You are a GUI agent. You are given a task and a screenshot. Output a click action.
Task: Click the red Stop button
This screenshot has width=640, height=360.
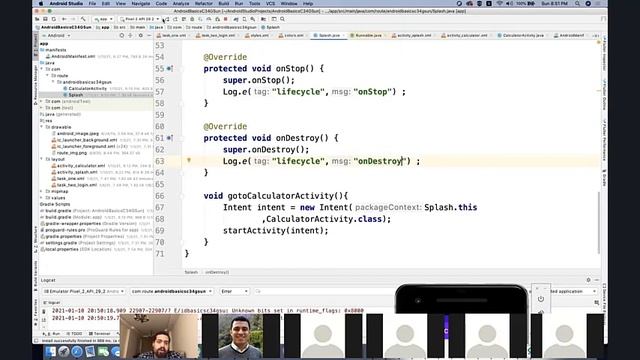point(225,19)
